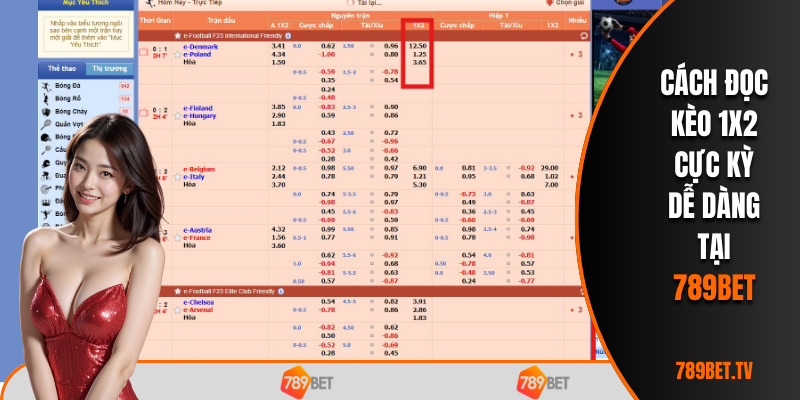The height and width of the screenshot is (400, 800).
Task: Favorite the e-Finland vs e-Hungary match star
Action: (178, 116)
